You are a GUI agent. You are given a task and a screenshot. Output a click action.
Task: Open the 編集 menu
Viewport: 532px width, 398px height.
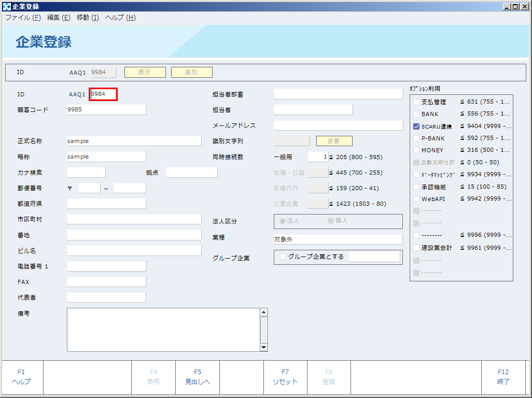(59, 18)
